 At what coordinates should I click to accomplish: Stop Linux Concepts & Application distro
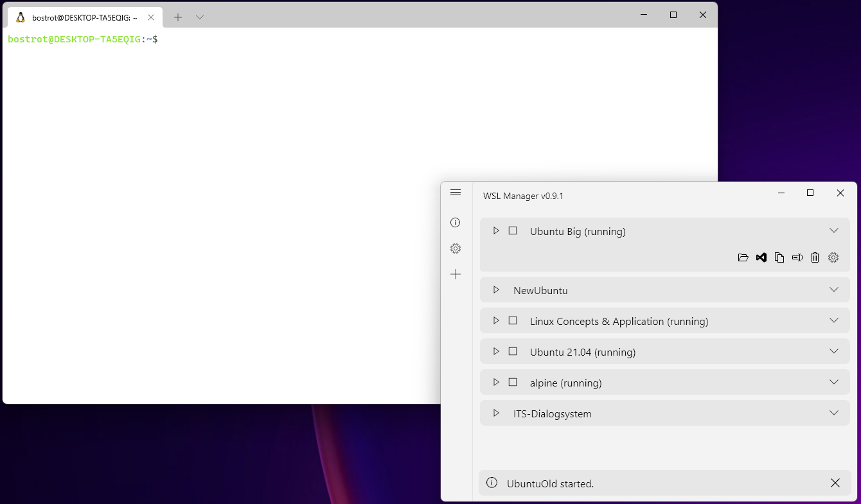tap(513, 320)
